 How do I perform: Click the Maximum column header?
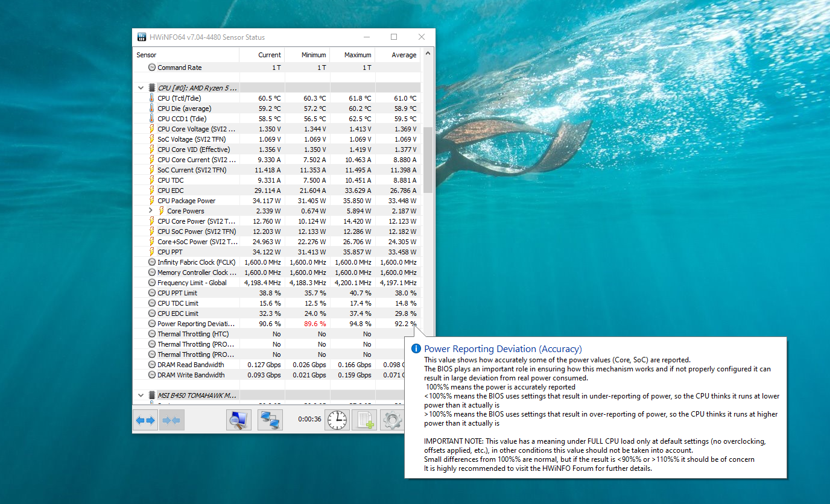(352, 55)
